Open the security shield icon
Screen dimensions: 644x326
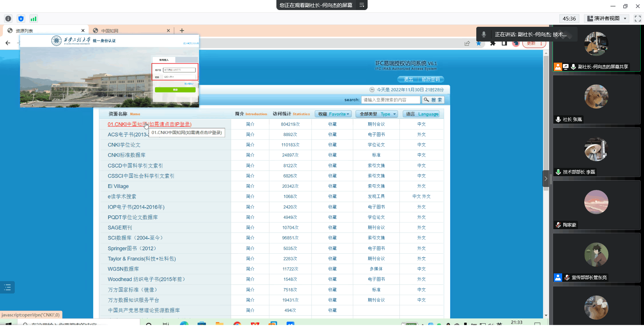21,19
